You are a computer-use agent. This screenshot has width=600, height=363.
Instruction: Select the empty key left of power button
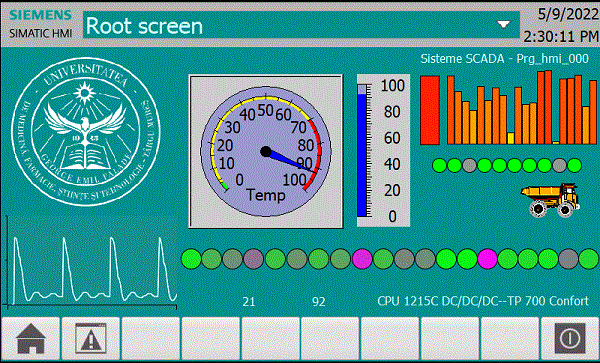pyautogui.click(x=510, y=339)
